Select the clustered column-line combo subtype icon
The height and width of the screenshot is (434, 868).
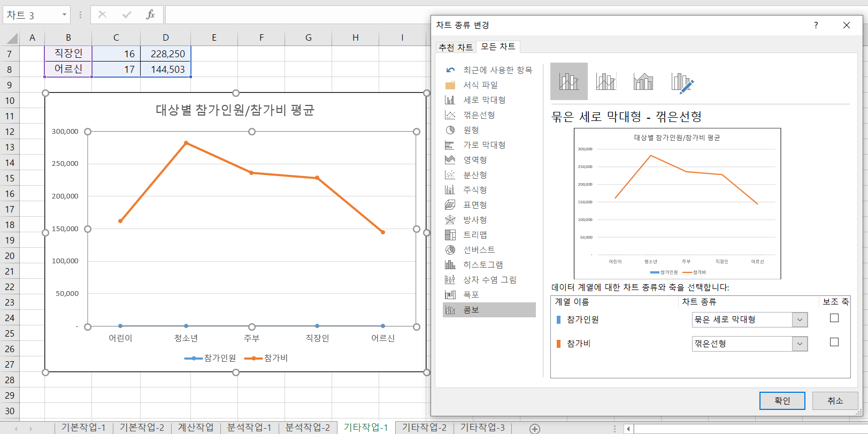569,81
